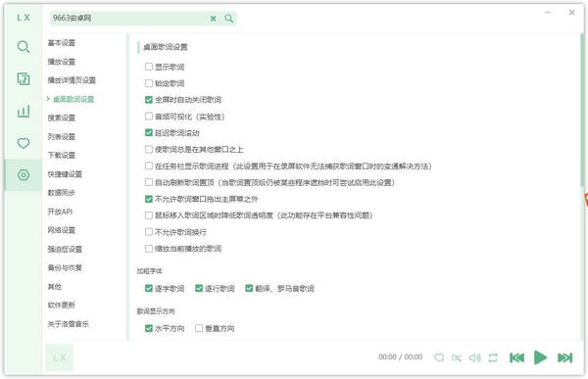Viewport: 588px width, 379px height.
Task: Enable 音频可视化（实验性）checkbox
Action: pos(149,117)
